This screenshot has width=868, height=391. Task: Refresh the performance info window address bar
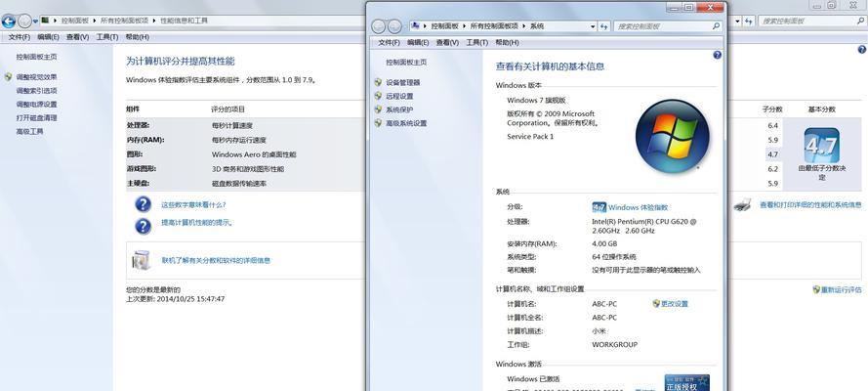(x=749, y=22)
